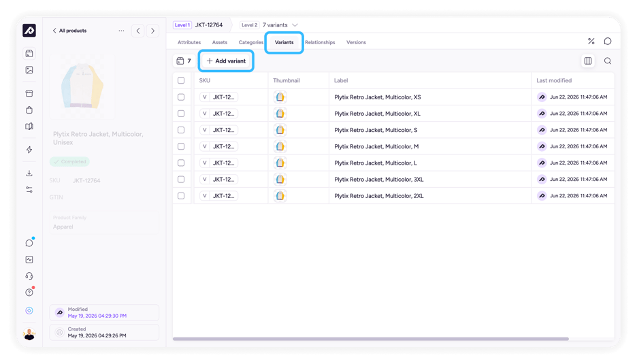637x364 pixels.
Task: Expand the 7 variants dropdown chevron
Action: coord(295,25)
